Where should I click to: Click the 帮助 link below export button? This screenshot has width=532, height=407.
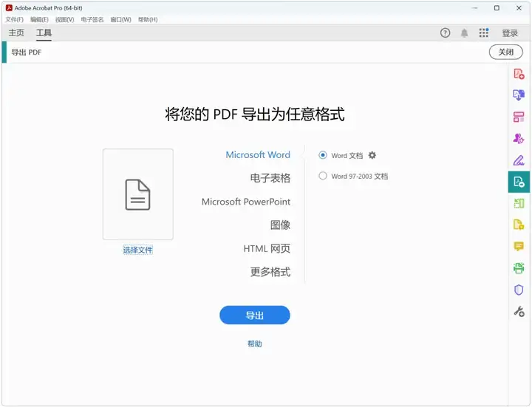pos(255,344)
